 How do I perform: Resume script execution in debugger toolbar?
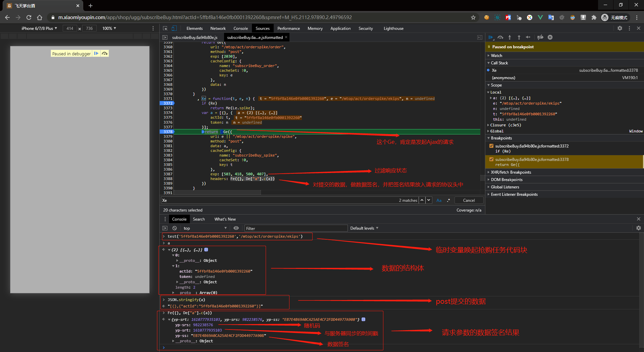(491, 38)
